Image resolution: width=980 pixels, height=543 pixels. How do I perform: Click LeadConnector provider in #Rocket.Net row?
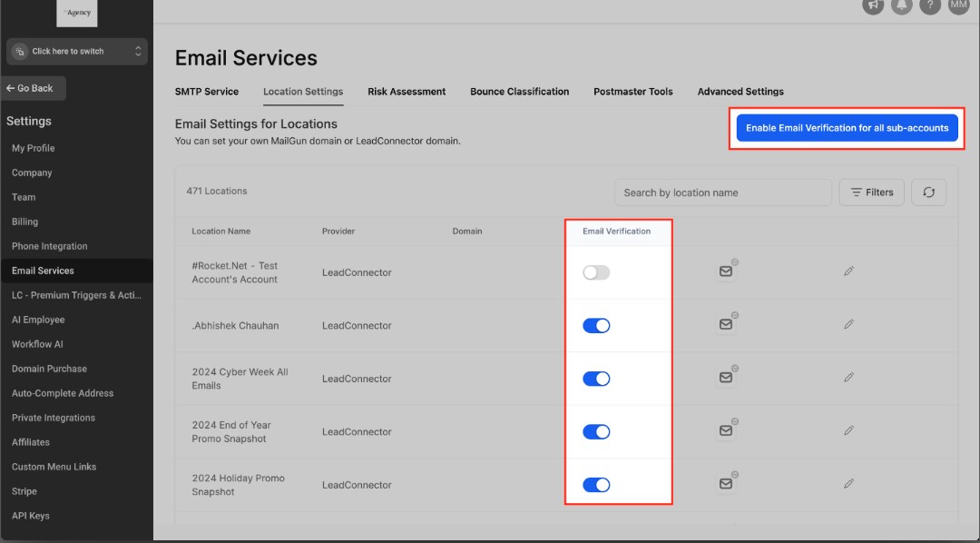pyautogui.click(x=357, y=272)
